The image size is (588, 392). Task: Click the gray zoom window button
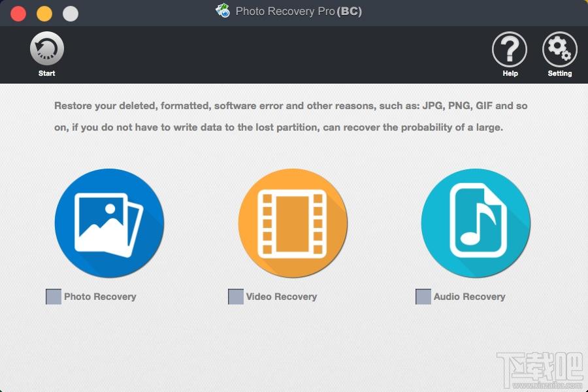(71, 14)
